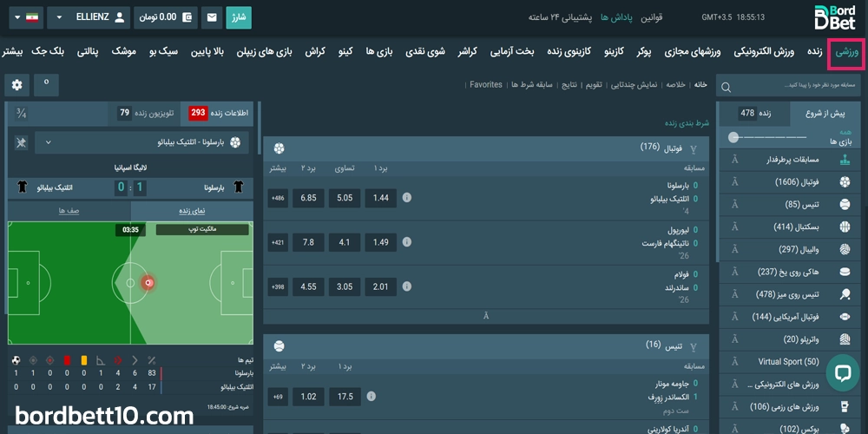Viewport: 868px width, 434px height.
Task: Open the بارسلونا - اتلتیک بیلبائو match selector dropdown
Action: [141, 143]
